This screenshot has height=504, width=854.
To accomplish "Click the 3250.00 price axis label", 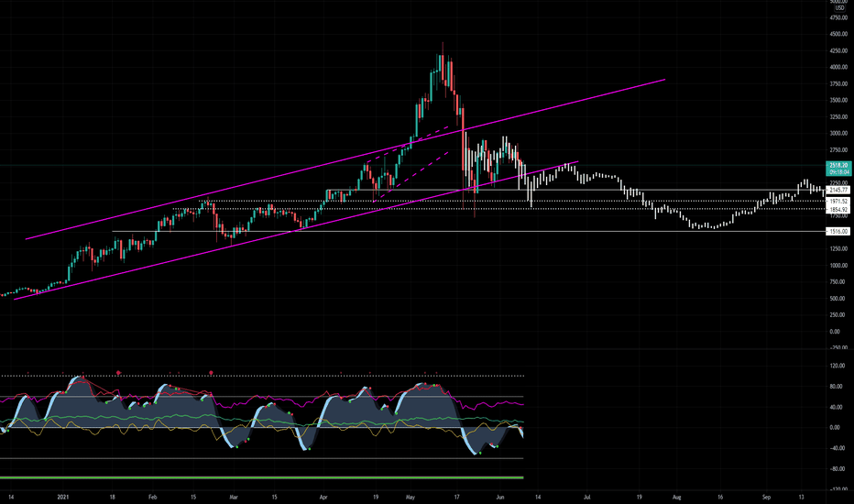I will (838, 117).
